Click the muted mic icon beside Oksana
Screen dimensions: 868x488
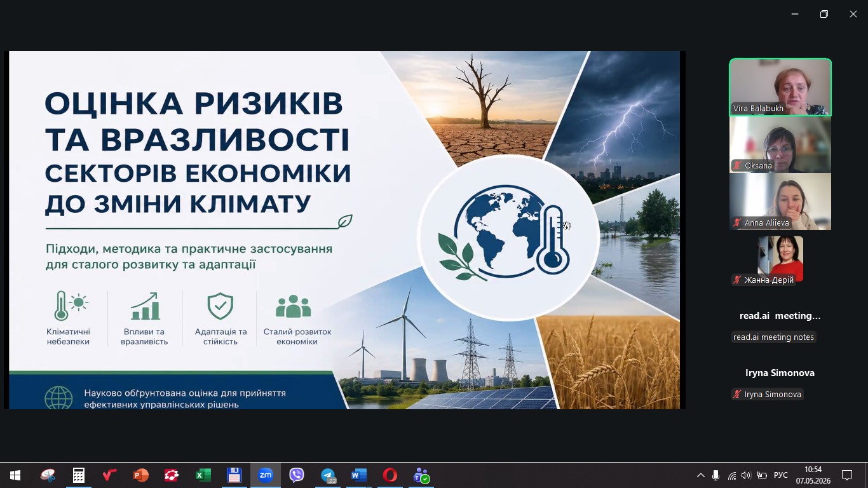738,166
